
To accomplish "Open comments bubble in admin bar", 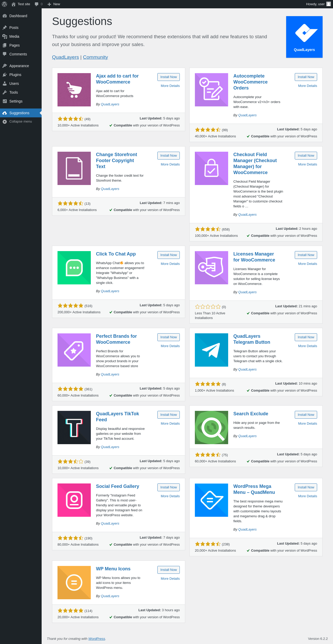I will [39, 4].
